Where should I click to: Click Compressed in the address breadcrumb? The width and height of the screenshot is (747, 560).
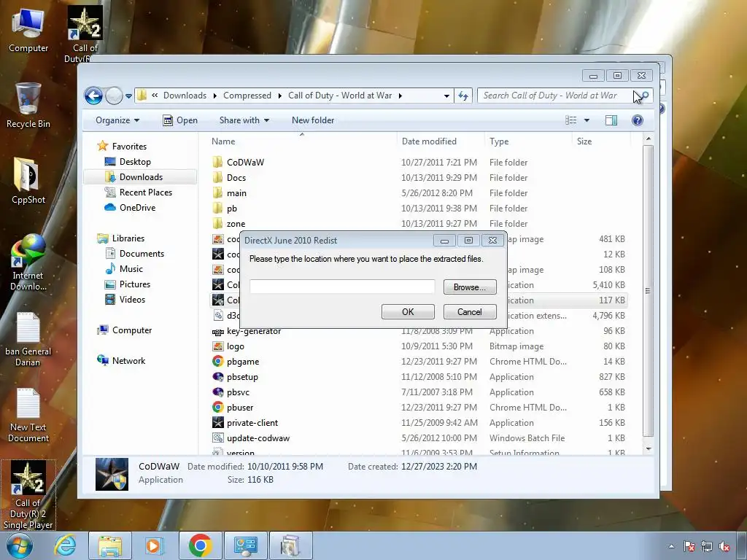click(x=247, y=96)
